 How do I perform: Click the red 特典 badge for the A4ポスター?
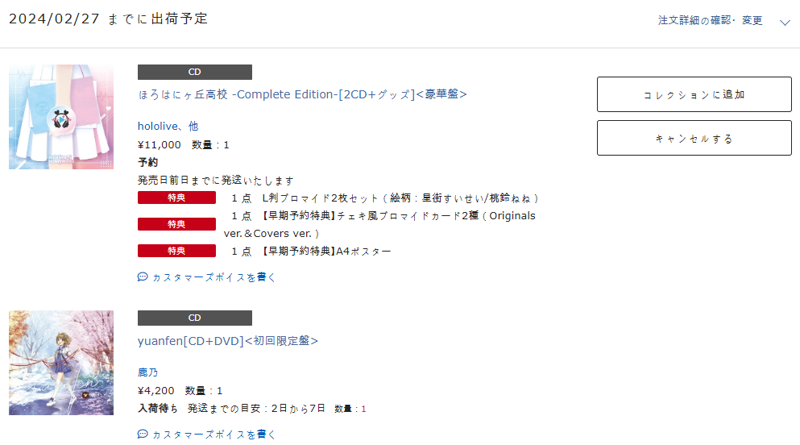point(177,251)
